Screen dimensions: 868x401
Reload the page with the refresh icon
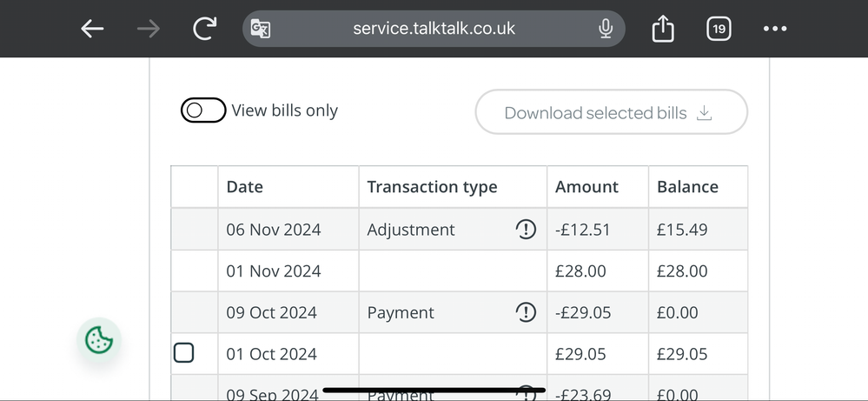point(205,29)
